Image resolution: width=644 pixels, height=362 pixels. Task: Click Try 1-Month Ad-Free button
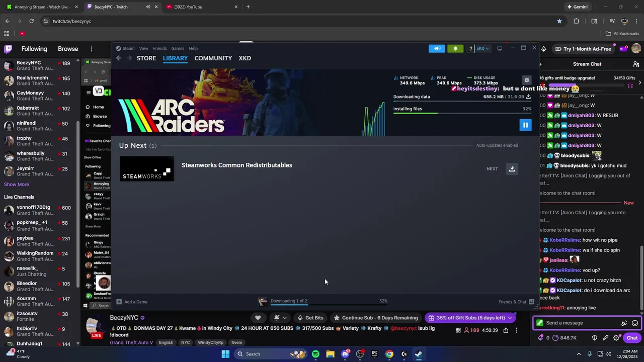[x=583, y=49]
